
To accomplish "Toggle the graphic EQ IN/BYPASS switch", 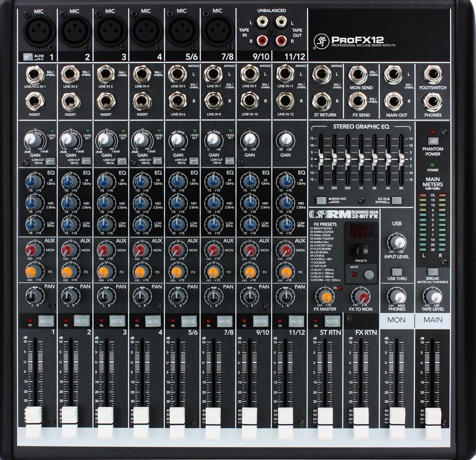I will [397, 200].
